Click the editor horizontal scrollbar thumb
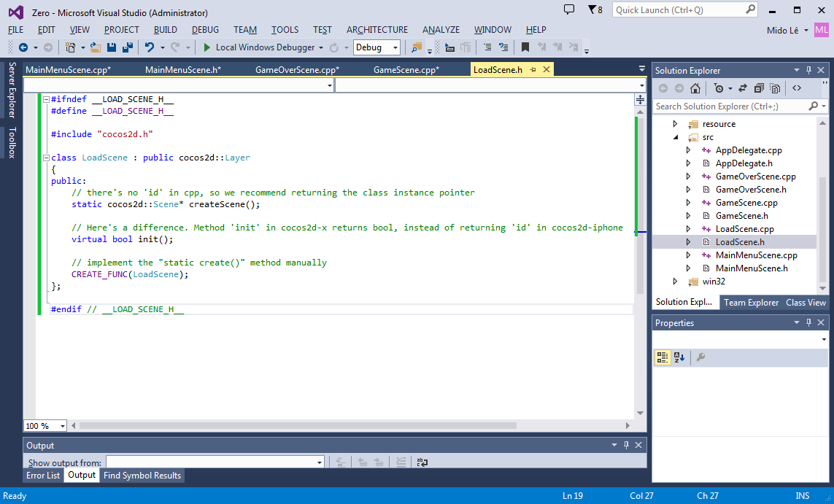 pyautogui.click(x=298, y=425)
